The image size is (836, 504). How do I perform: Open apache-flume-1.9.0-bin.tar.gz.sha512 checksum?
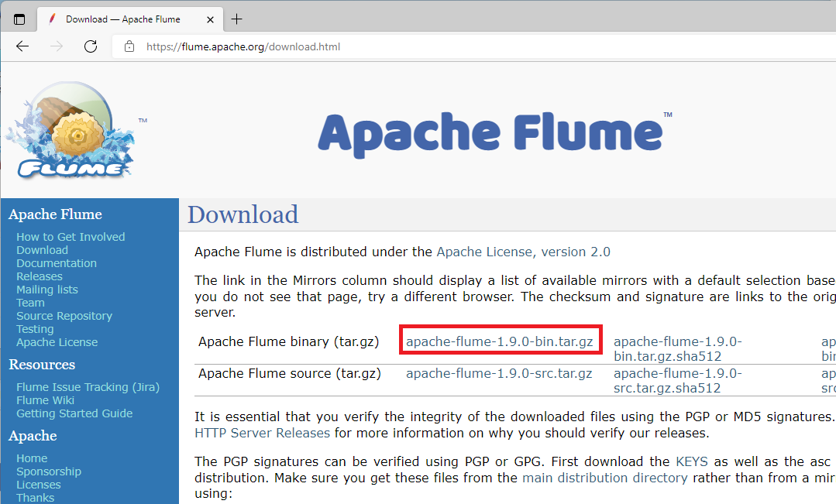point(678,349)
